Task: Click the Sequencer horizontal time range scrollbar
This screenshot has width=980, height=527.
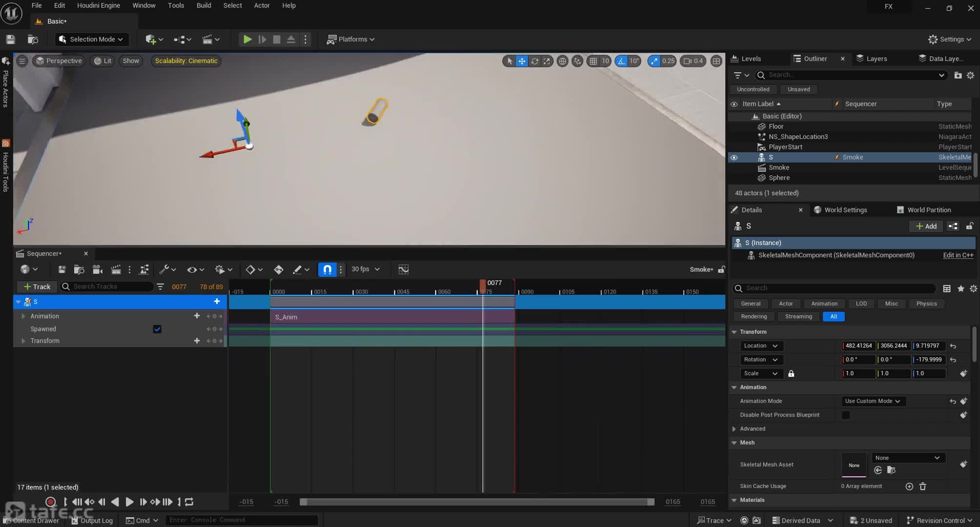Action: click(x=477, y=502)
